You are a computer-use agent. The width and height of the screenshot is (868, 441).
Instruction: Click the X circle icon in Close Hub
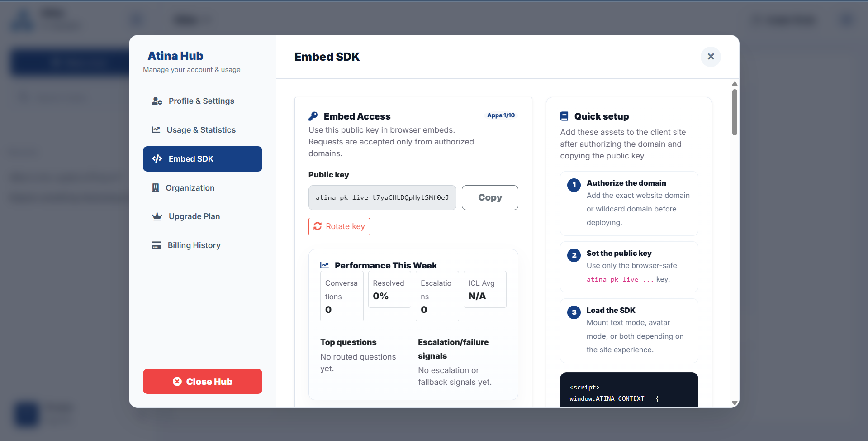[177, 382]
